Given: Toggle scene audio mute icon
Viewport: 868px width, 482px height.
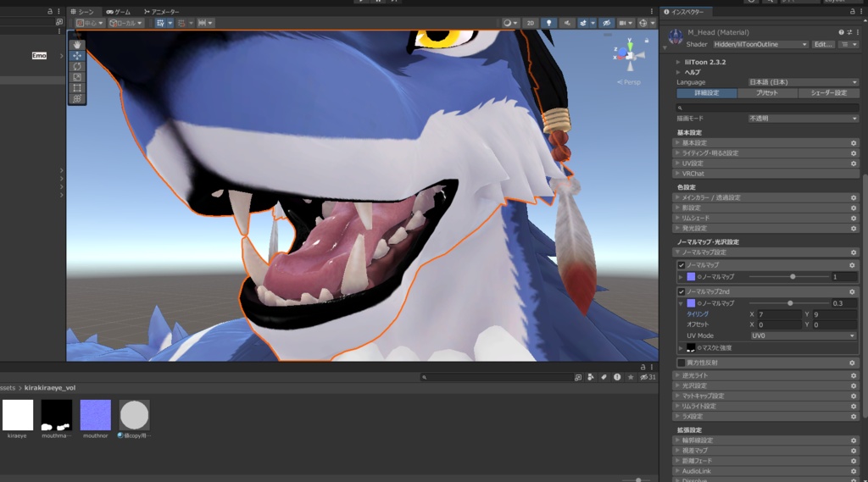Looking at the screenshot, I should [x=567, y=23].
